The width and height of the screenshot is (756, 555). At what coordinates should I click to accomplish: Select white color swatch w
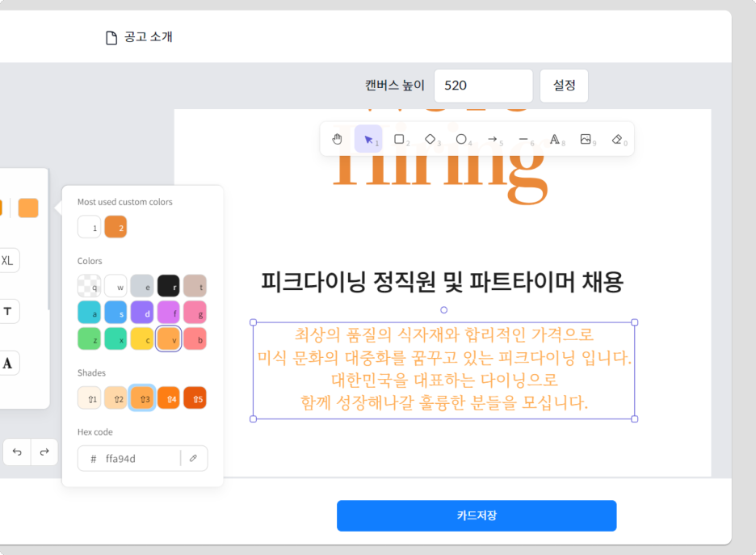click(x=115, y=286)
